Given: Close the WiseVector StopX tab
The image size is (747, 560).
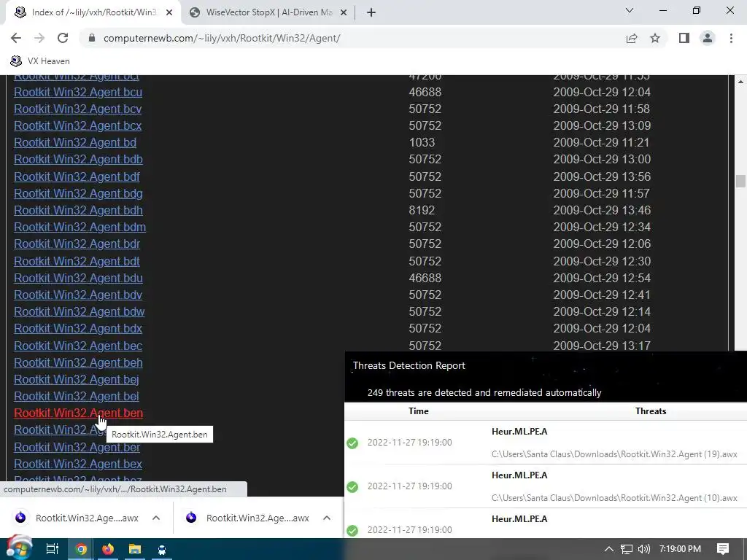Looking at the screenshot, I should pyautogui.click(x=344, y=13).
